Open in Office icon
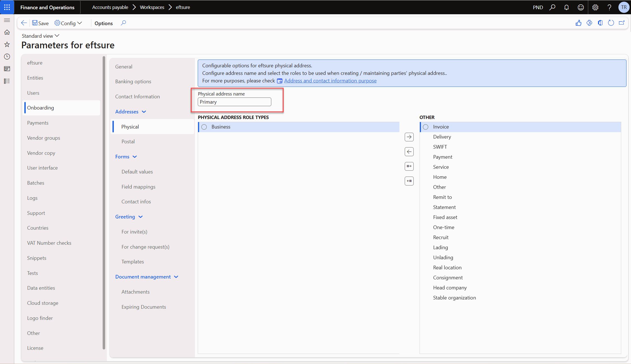 point(600,23)
